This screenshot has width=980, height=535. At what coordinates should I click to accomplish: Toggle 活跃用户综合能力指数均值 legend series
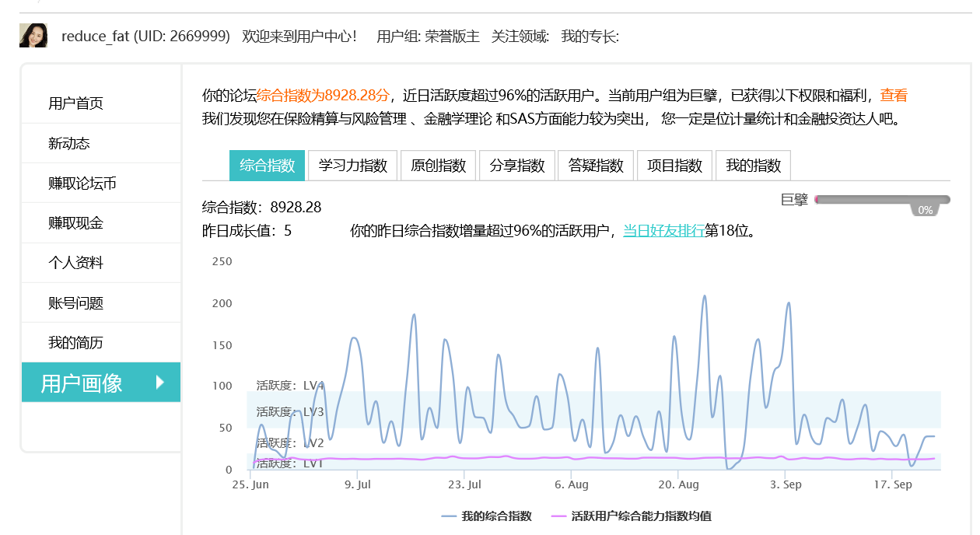pos(631,516)
